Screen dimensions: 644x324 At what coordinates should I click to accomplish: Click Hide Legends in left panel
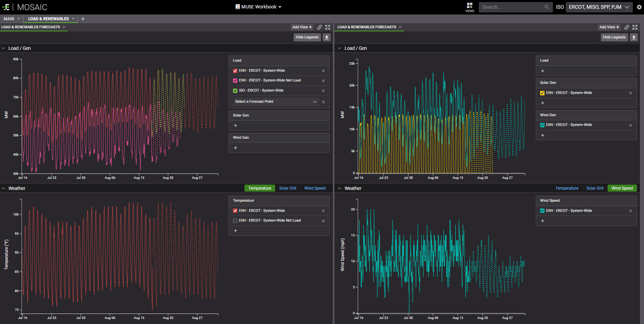coord(307,37)
